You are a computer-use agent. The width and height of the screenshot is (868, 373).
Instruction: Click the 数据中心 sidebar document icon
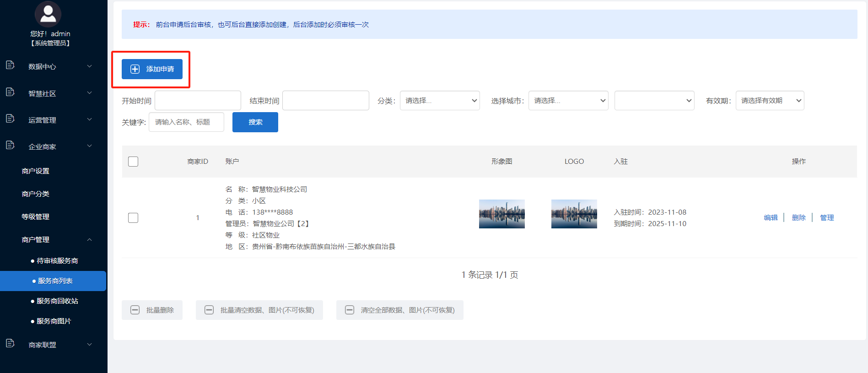coord(10,65)
